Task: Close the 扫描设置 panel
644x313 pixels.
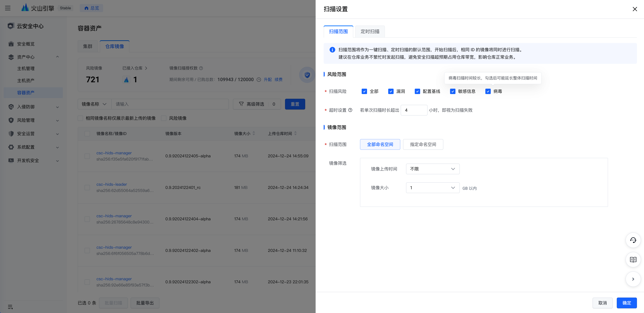Action: pos(635,9)
